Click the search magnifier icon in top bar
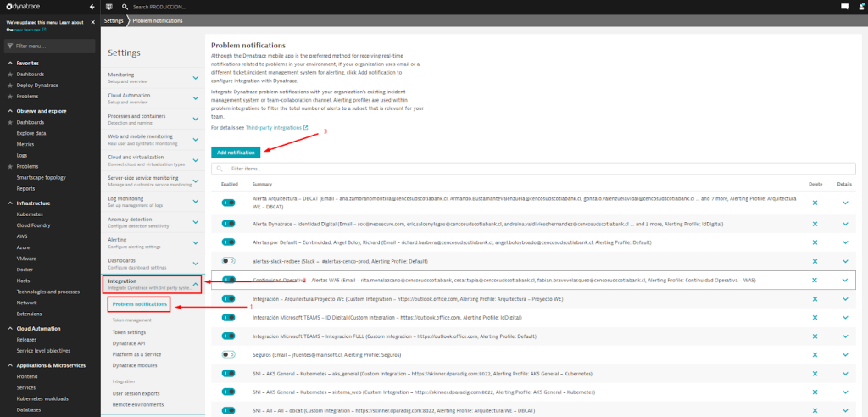868x417 pixels. (125, 7)
